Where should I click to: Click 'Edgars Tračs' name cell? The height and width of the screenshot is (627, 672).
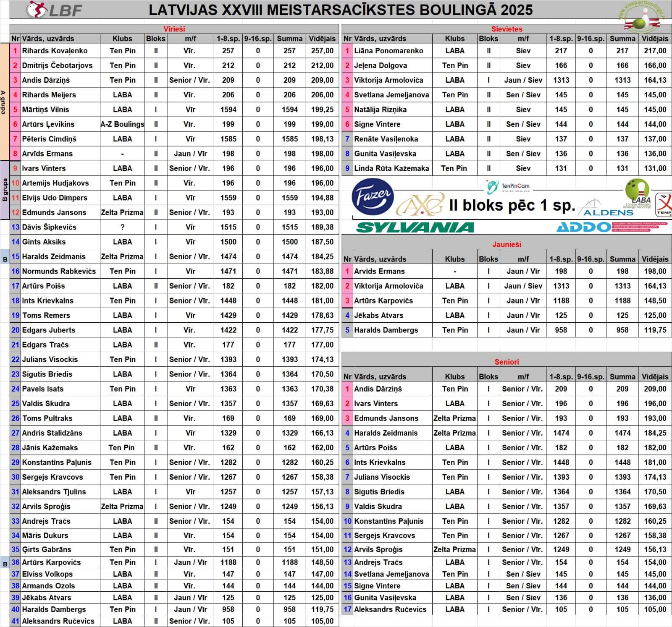(x=61, y=345)
